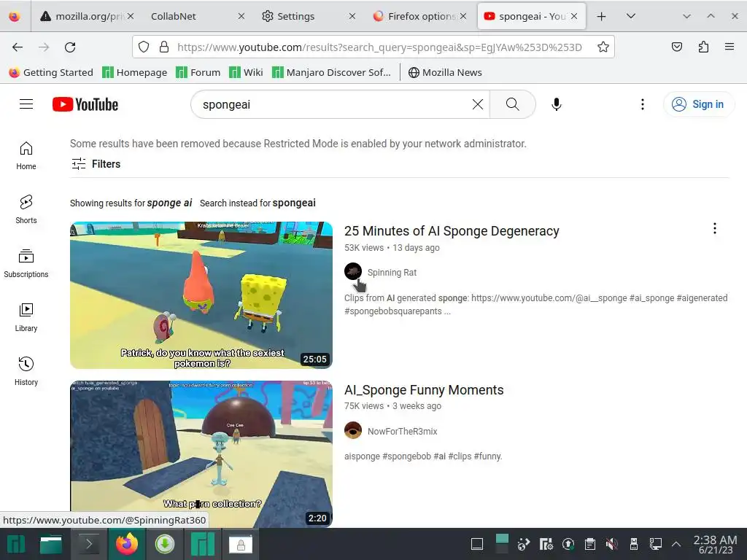Close the spongeai YouTube tab
The height and width of the screenshot is (560, 747).
point(574,16)
